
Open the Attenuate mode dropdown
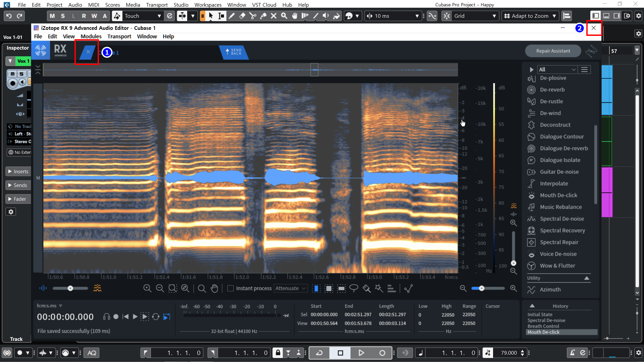pos(290,288)
